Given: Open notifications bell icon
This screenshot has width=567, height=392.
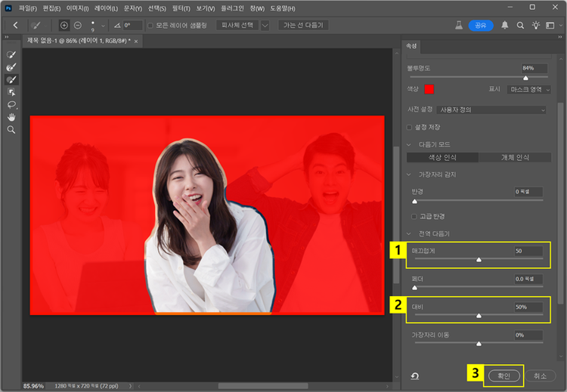Looking at the screenshot, I should click(x=504, y=25).
